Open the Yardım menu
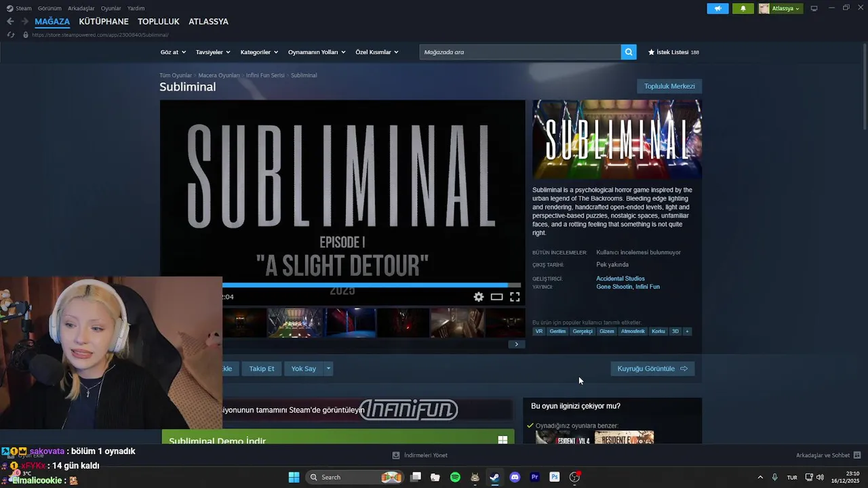Screen dimensions: 868x488 coord(136,8)
